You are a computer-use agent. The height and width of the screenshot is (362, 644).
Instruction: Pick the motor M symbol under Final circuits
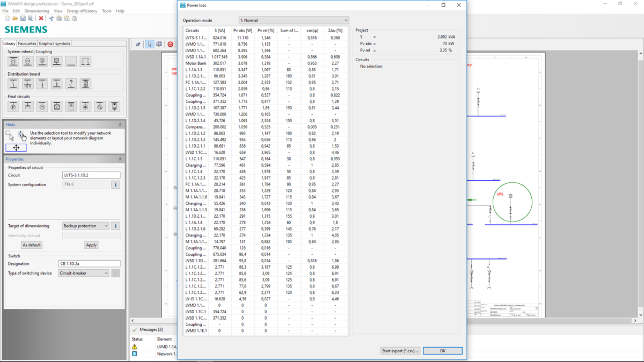point(42,106)
